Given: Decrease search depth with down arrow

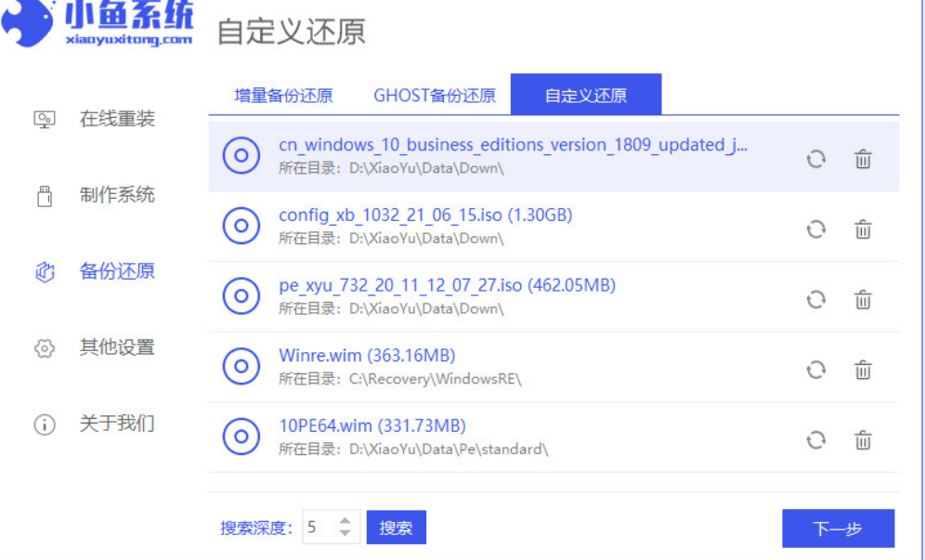Looking at the screenshot, I should [345, 535].
